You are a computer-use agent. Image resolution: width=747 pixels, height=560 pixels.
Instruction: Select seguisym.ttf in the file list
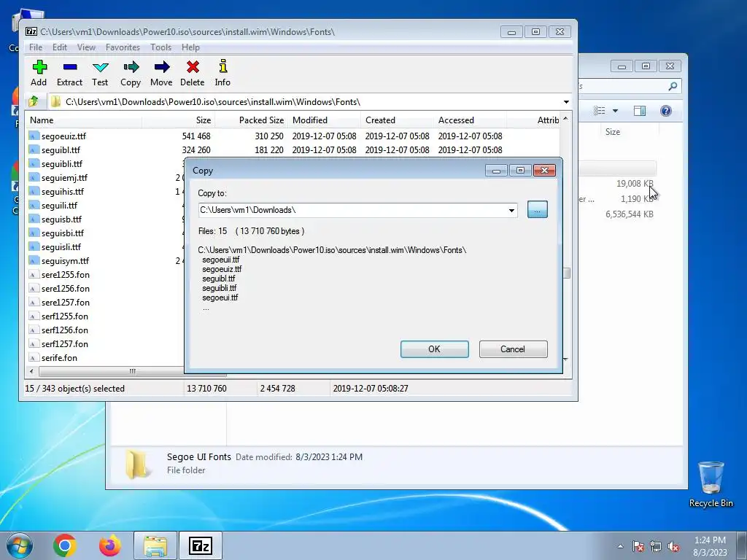pos(65,261)
